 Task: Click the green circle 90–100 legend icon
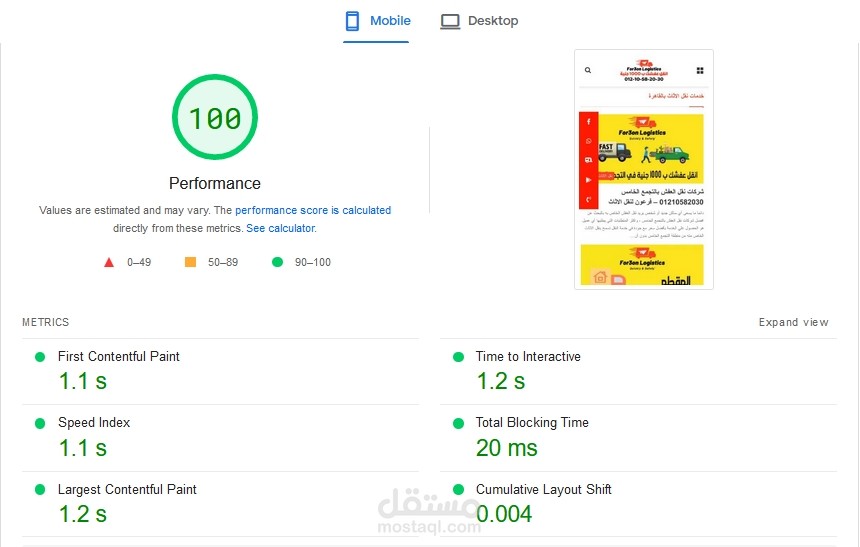click(278, 262)
